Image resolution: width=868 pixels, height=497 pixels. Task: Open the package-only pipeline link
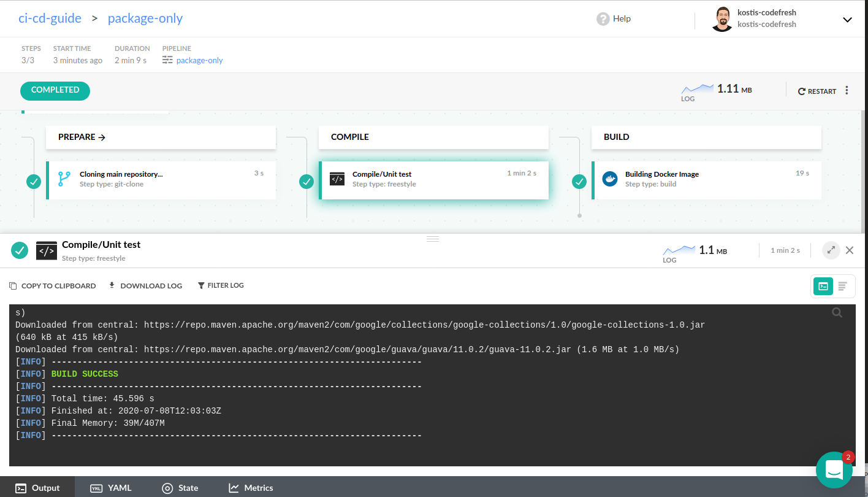[199, 61]
